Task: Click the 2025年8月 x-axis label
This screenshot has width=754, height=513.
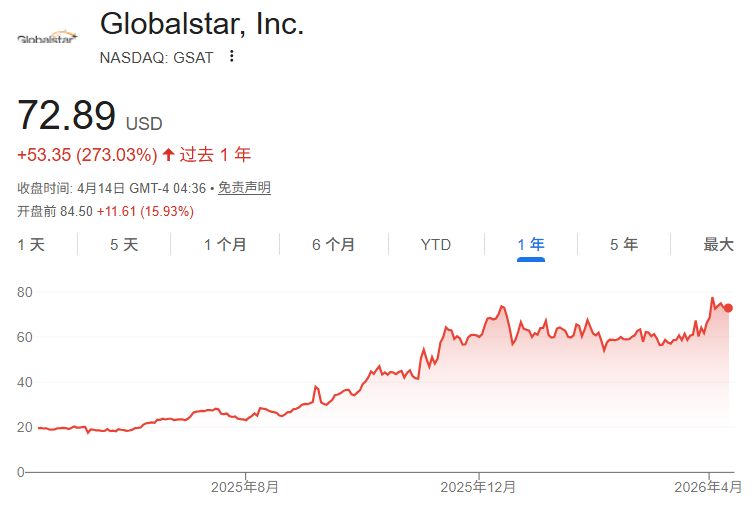Action: (245, 487)
